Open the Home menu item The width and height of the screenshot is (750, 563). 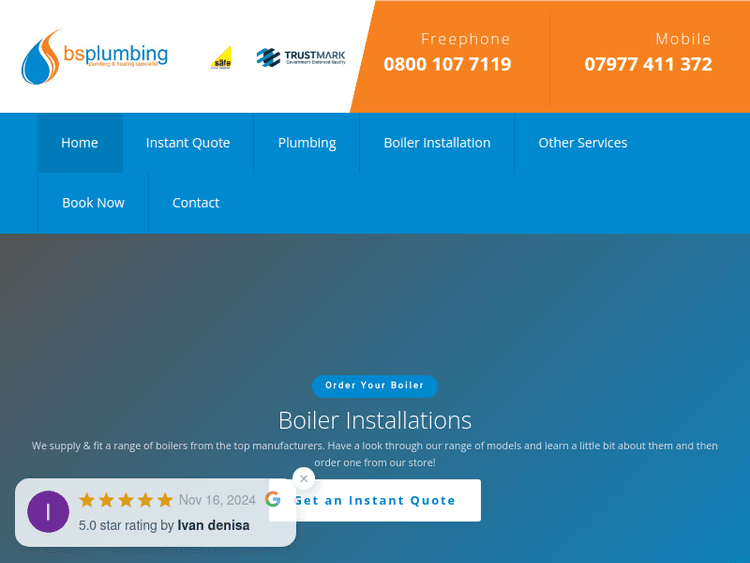pos(80,143)
